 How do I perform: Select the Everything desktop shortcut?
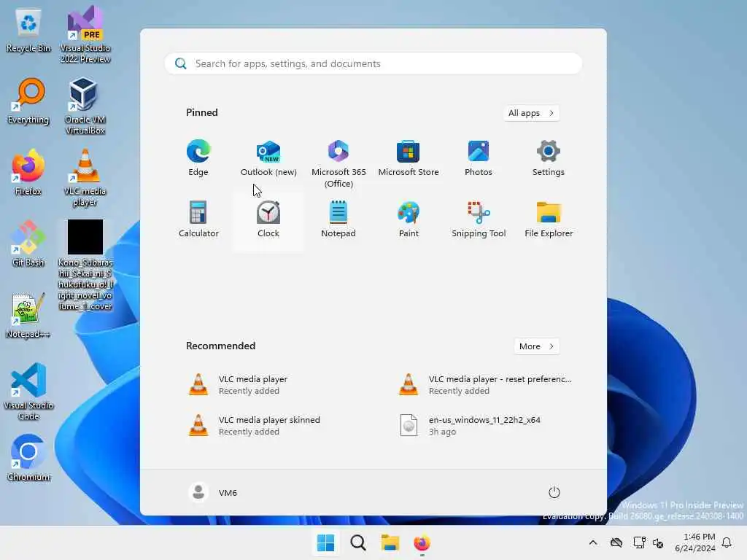(28, 101)
